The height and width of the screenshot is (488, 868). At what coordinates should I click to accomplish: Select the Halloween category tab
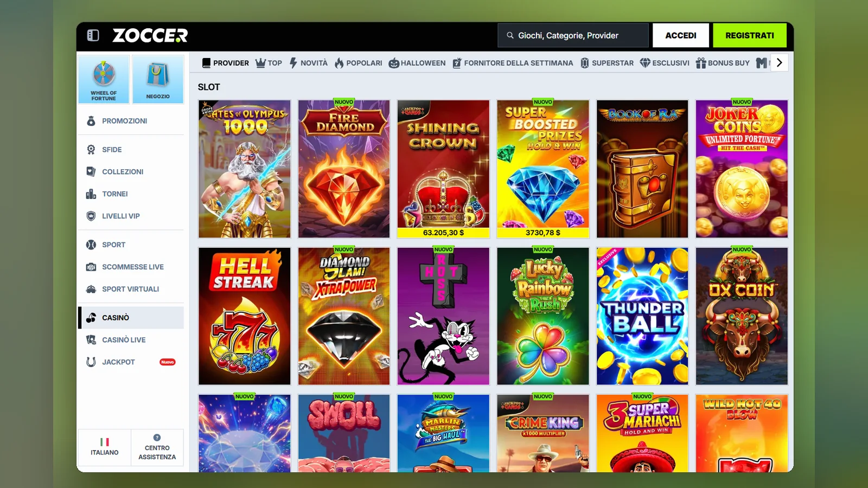click(x=417, y=63)
